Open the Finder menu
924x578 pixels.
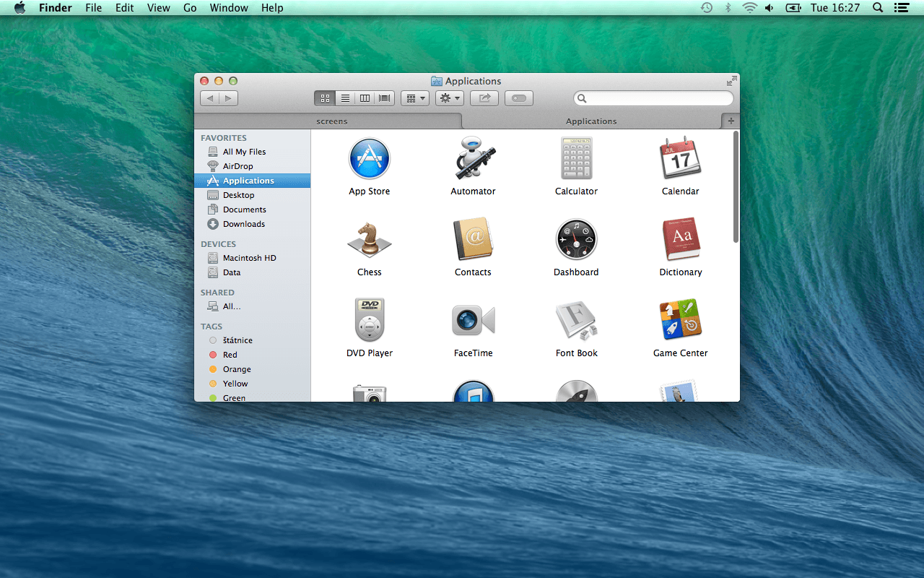(55, 8)
